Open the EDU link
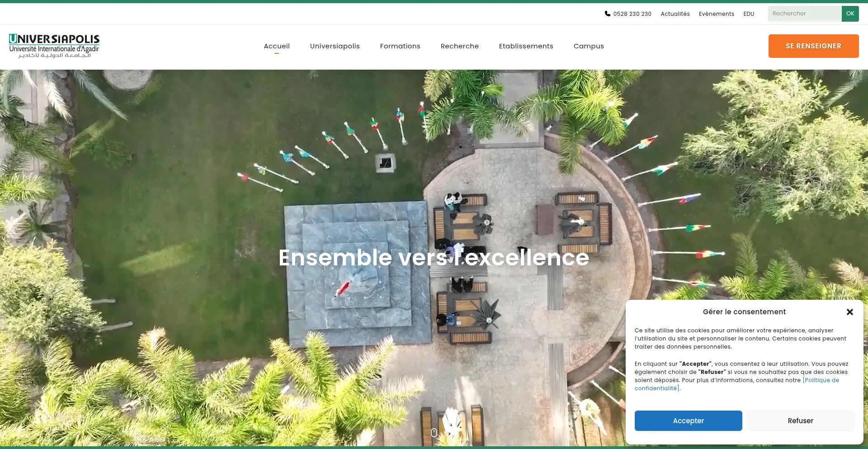This screenshot has height=449, width=868. [749, 14]
